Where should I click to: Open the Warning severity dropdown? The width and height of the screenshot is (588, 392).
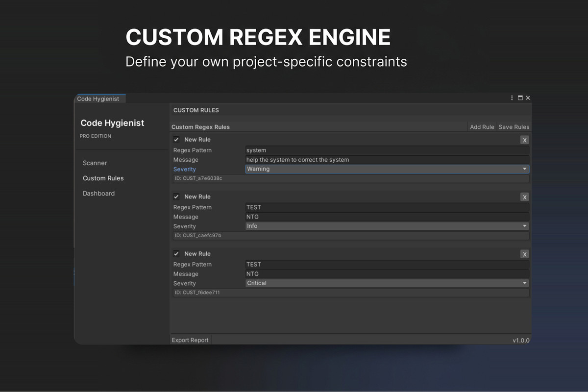[387, 169]
